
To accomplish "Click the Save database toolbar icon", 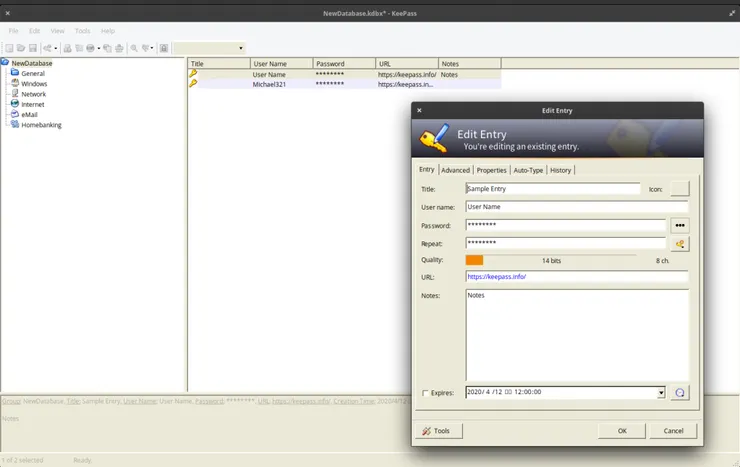I will 33,48.
